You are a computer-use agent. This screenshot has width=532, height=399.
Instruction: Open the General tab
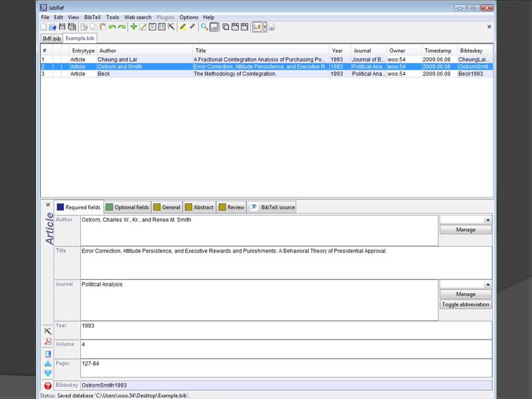[167, 207]
